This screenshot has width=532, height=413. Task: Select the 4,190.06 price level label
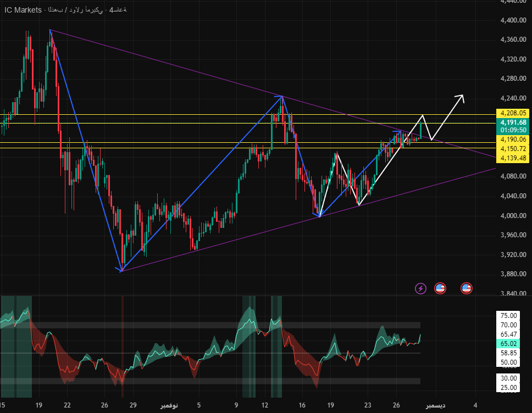(513, 140)
